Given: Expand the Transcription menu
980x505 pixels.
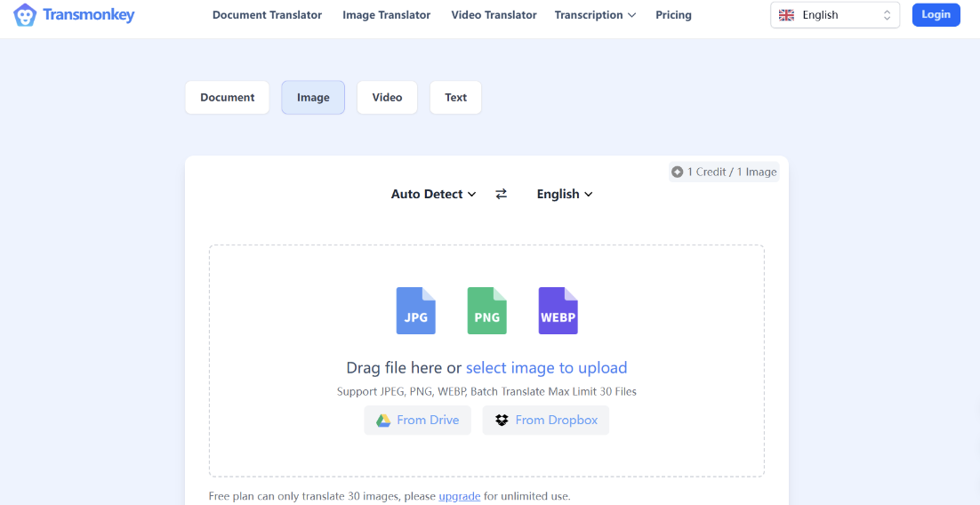Looking at the screenshot, I should click(595, 15).
